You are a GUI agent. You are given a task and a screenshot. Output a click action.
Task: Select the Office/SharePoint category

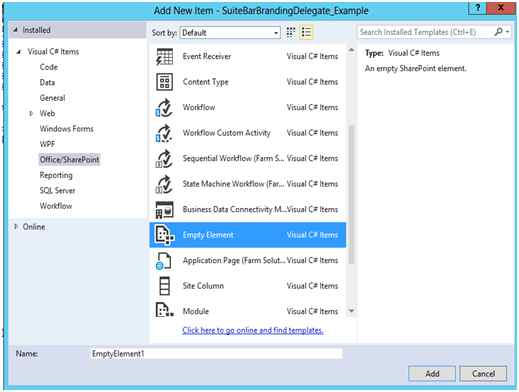point(69,160)
